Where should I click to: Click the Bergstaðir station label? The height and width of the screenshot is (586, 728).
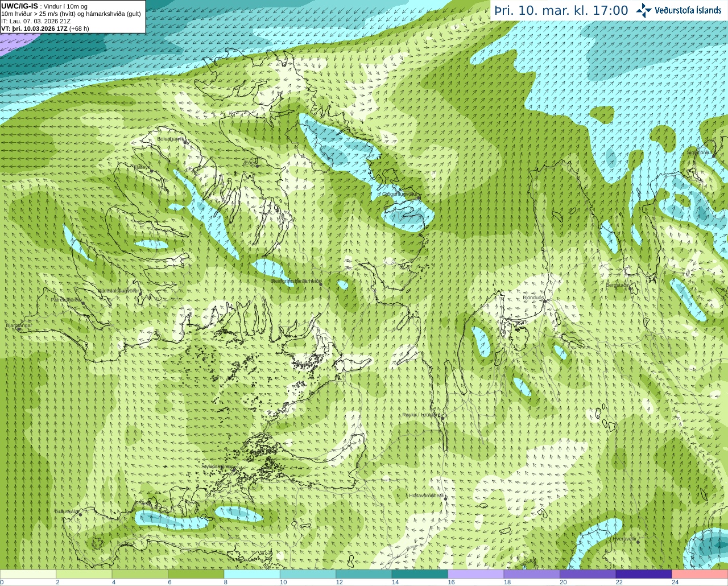point(618,285)
